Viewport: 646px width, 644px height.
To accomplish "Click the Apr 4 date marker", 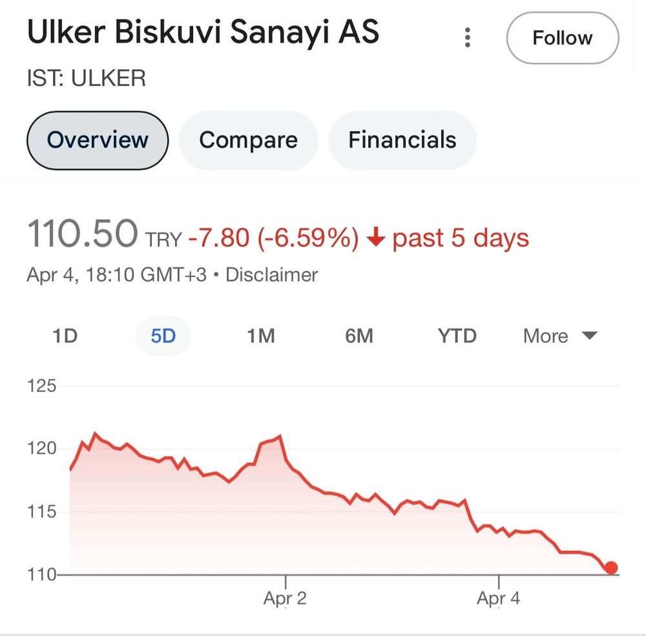I will tap(499, 598).
